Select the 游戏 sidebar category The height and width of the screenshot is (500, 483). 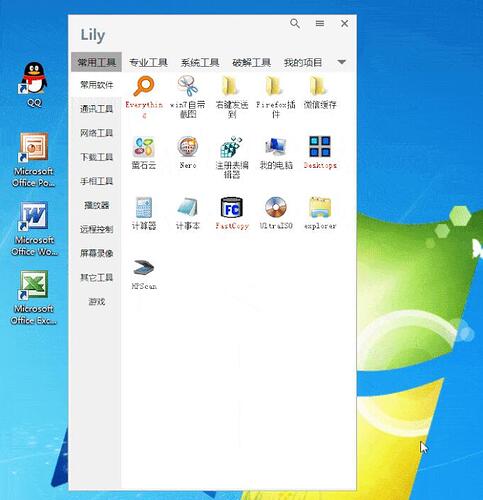pyautogui.click(x=96, y=302)
